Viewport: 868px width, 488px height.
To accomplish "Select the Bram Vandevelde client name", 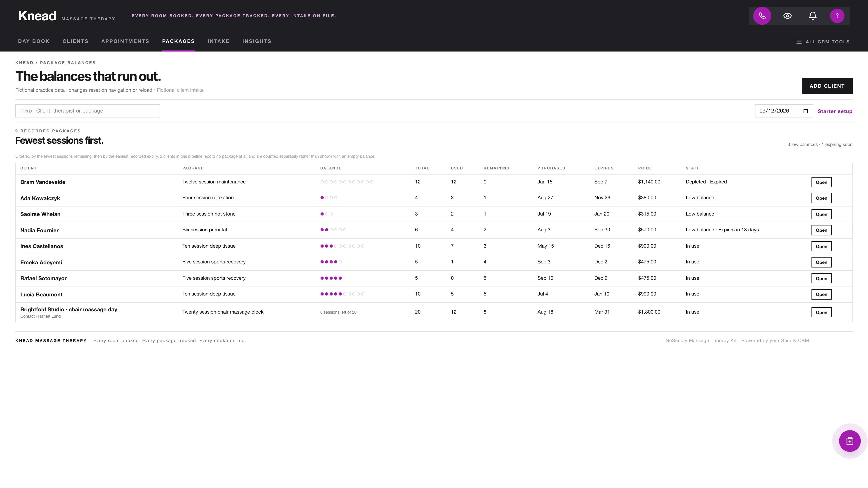I will [x=43, y=182].
